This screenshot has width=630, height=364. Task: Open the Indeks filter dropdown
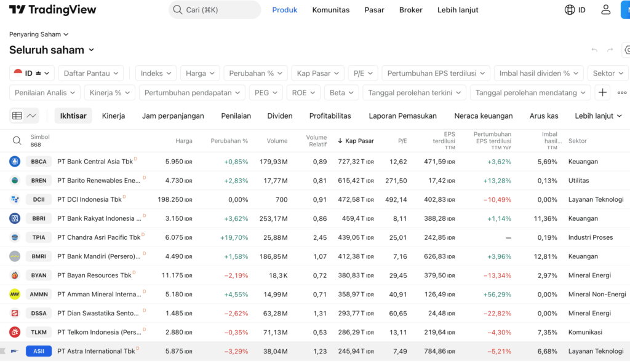(156, 73)
